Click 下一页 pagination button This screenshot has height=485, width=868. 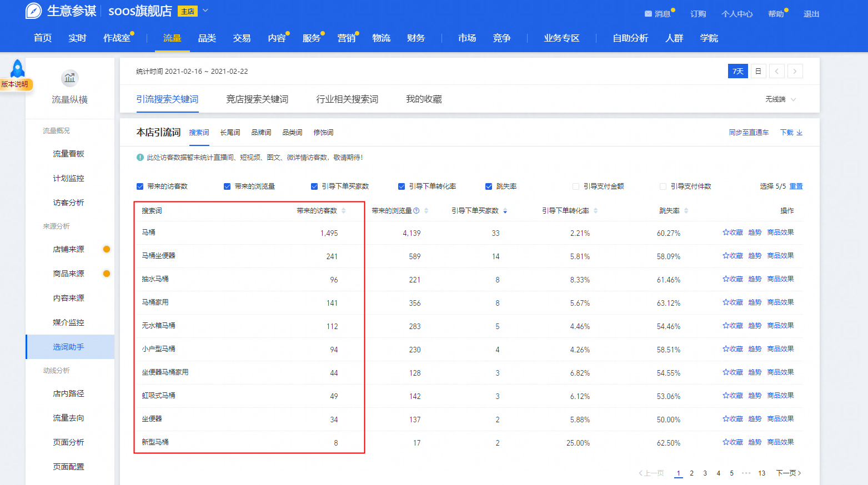point(789,473)
